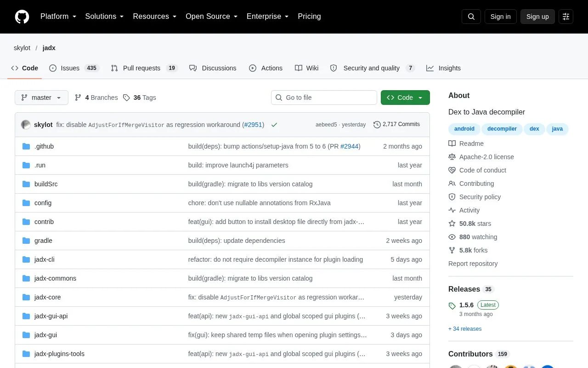The height and width of the screenshot is (368, 588).
Task: Click the Sign up button
Action: 537,17
